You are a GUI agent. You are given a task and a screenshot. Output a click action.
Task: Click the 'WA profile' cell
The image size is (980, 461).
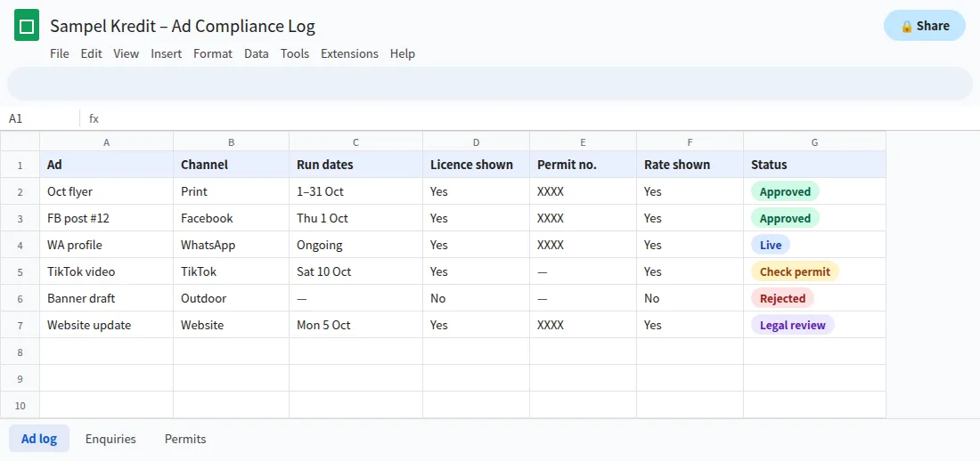[x=106, y=245]
